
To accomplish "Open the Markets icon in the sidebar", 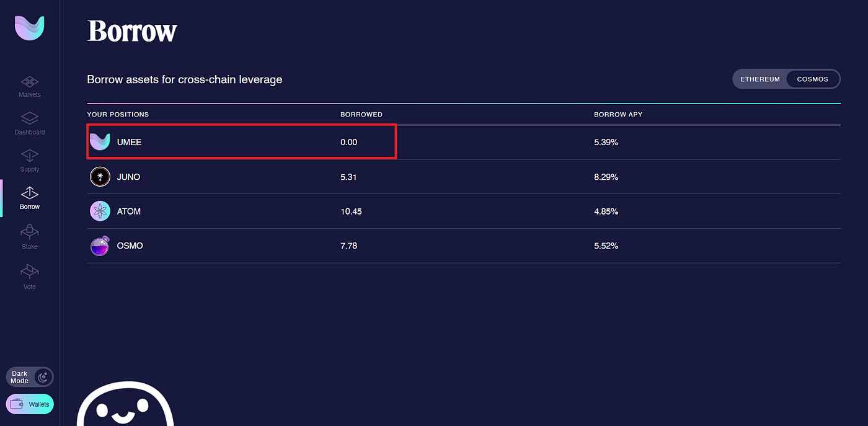I will point(30,82).
